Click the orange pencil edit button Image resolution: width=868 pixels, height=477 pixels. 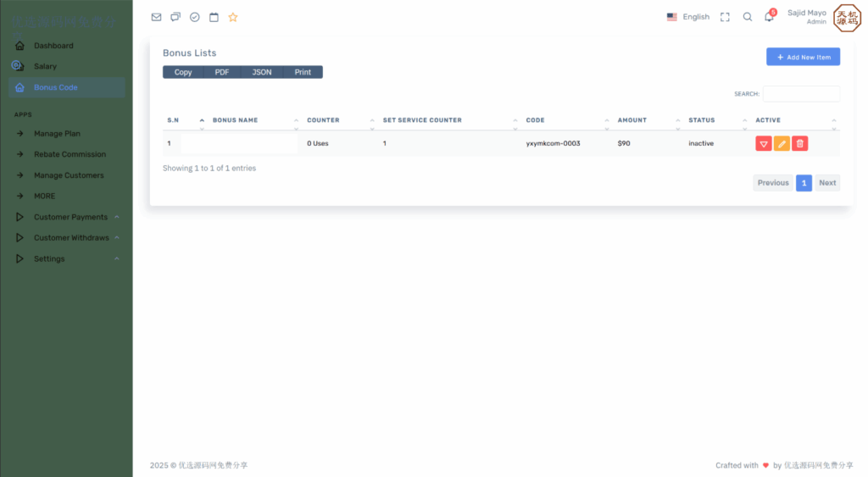(x=782, y=144)
